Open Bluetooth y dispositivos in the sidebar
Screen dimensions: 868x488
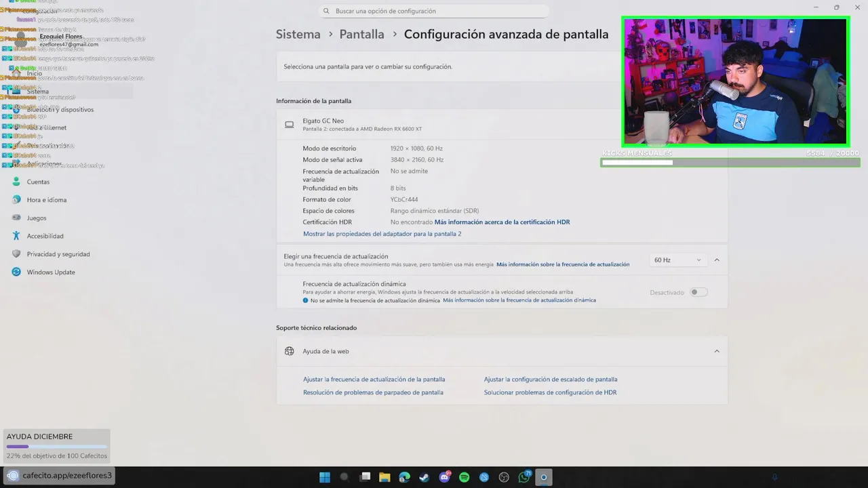coord(60,110)
